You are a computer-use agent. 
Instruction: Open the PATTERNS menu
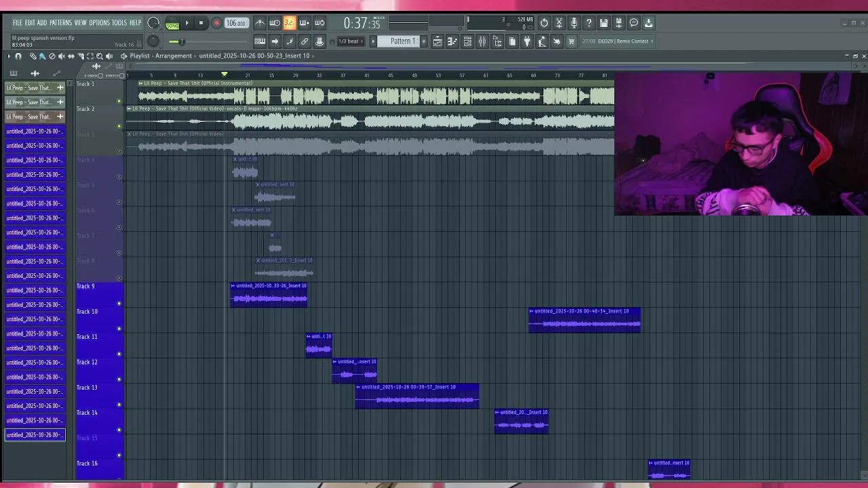[60, 23]
